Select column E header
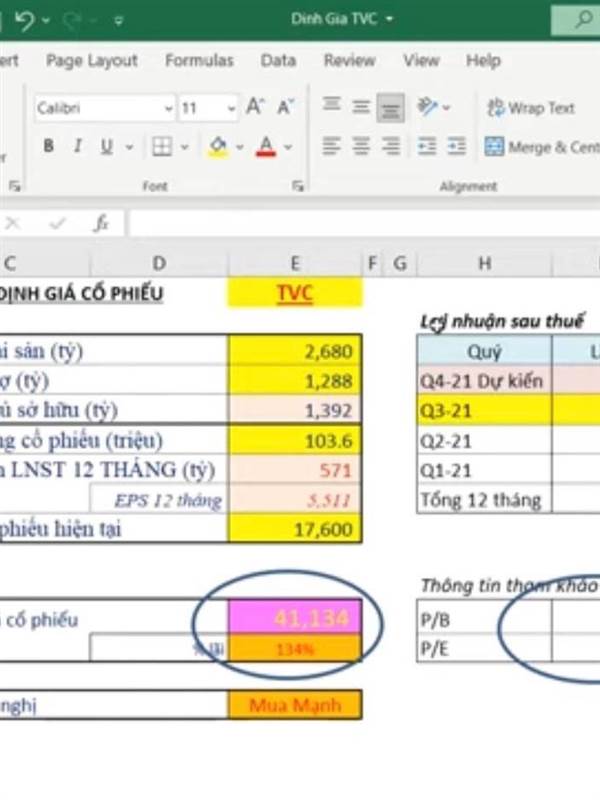 pos(295,263)
